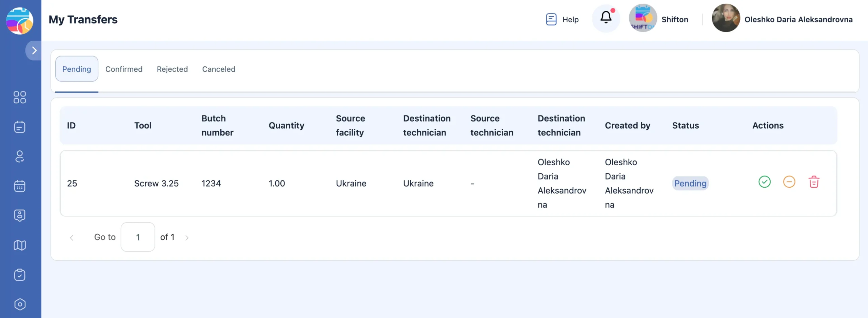
Task: Switch to the Rejected tab
Action: coord(172,69)
